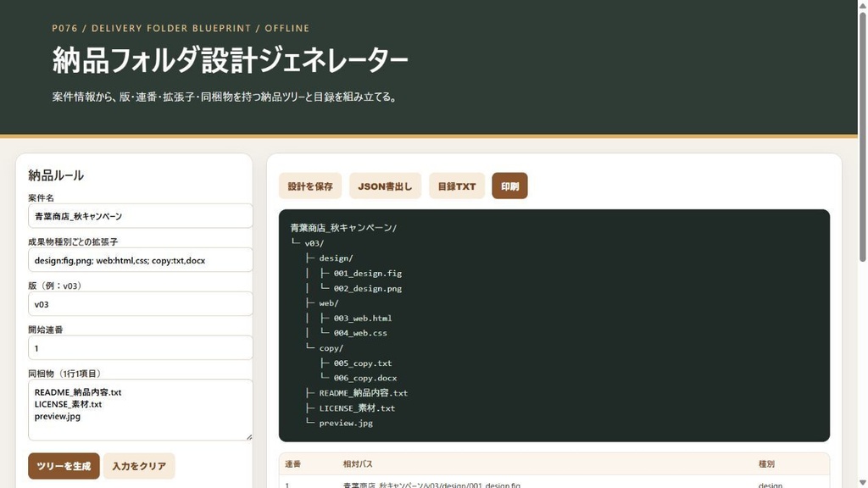Click README_納品内容.txt in the tree output
868x488 pixels.
coord(363,393)
